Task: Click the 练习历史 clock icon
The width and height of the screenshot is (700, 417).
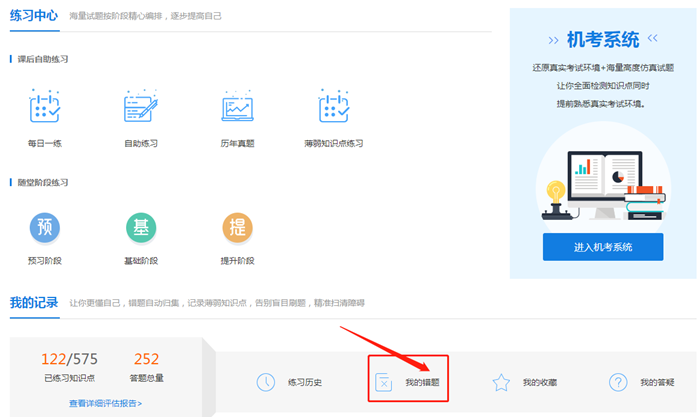Action: 266,382
